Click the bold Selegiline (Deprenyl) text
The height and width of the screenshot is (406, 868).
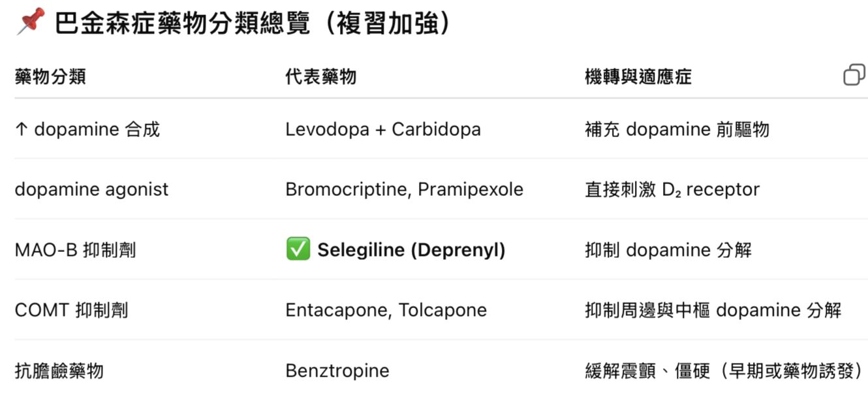411,250
